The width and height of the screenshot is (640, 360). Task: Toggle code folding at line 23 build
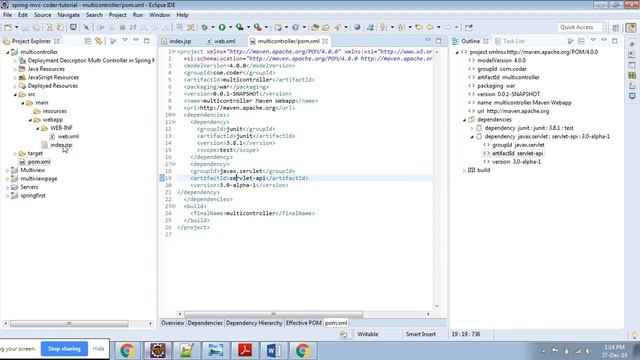click(x=174, y=206)
